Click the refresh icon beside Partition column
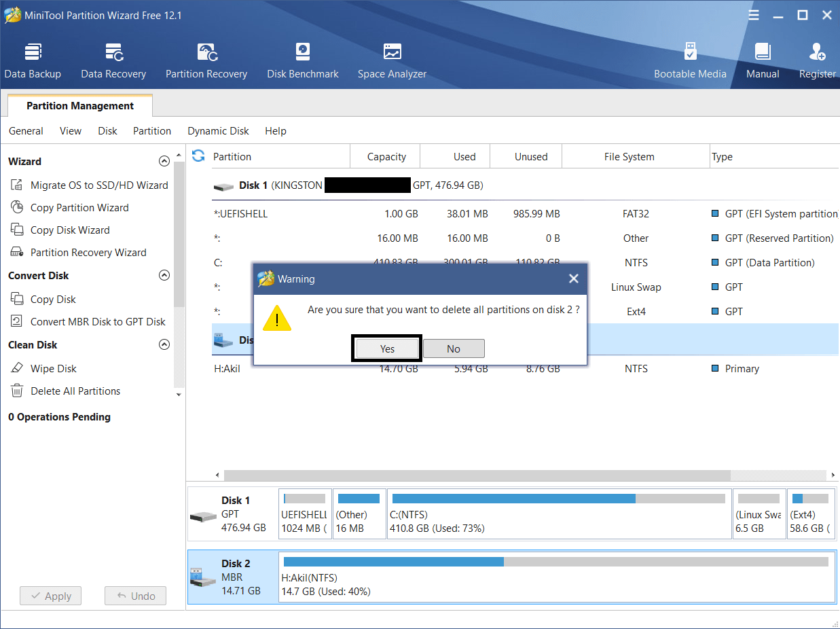The width and height of the screenshot is (840, 629). [x=198, y=156]
